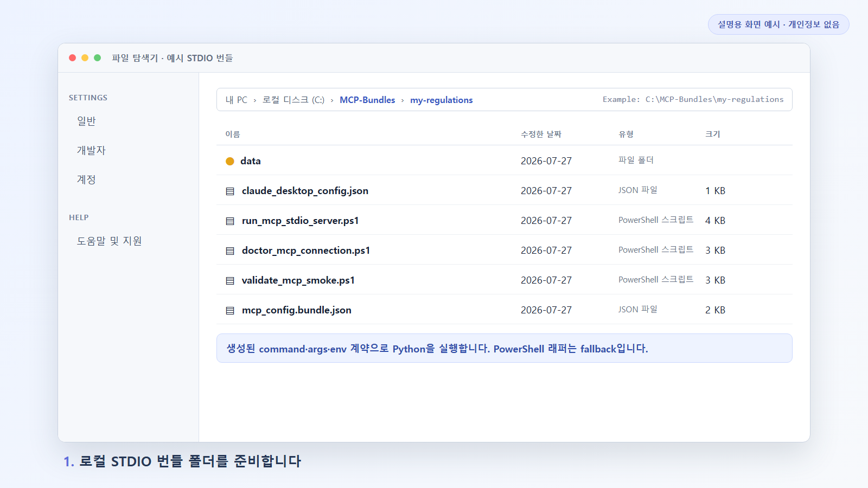Viewport: 868px width, 488px height.
Task: Click the 1 KB size of claude_desktop_config.json
Action: [715, 191]
